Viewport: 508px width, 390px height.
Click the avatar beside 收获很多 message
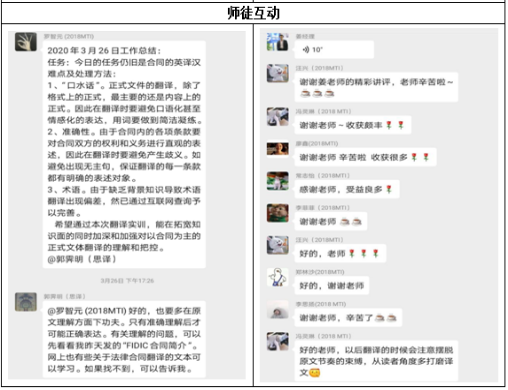point(278,149)
